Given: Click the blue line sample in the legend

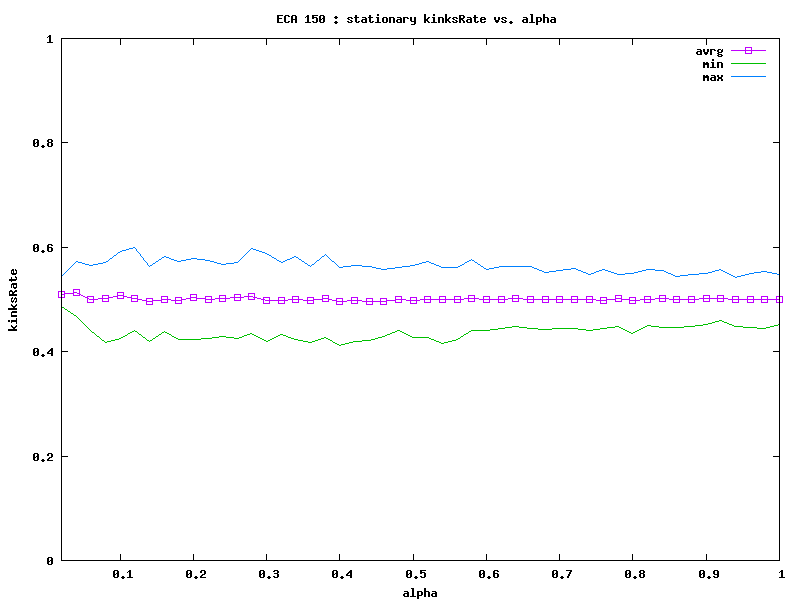Looking at the screenshot, I should coord(747,77).
